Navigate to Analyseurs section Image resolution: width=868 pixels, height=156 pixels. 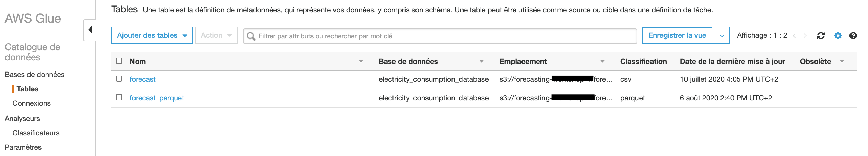22,119
